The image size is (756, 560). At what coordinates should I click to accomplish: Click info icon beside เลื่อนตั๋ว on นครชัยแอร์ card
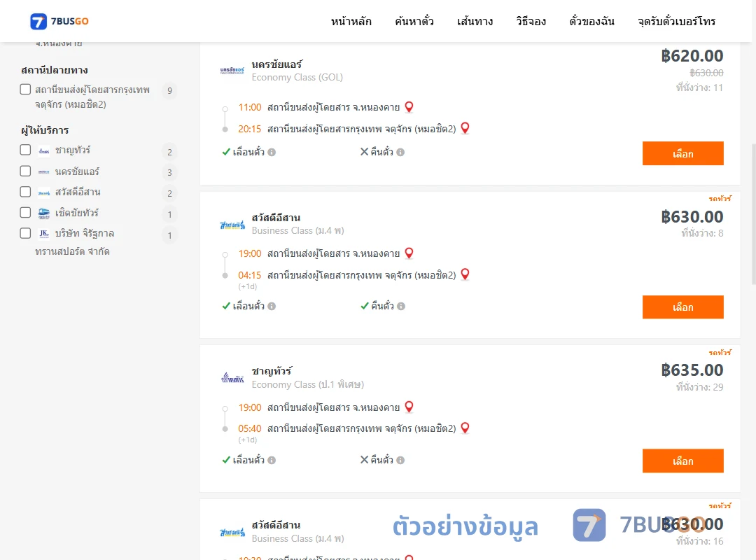(x=272, y=153)
